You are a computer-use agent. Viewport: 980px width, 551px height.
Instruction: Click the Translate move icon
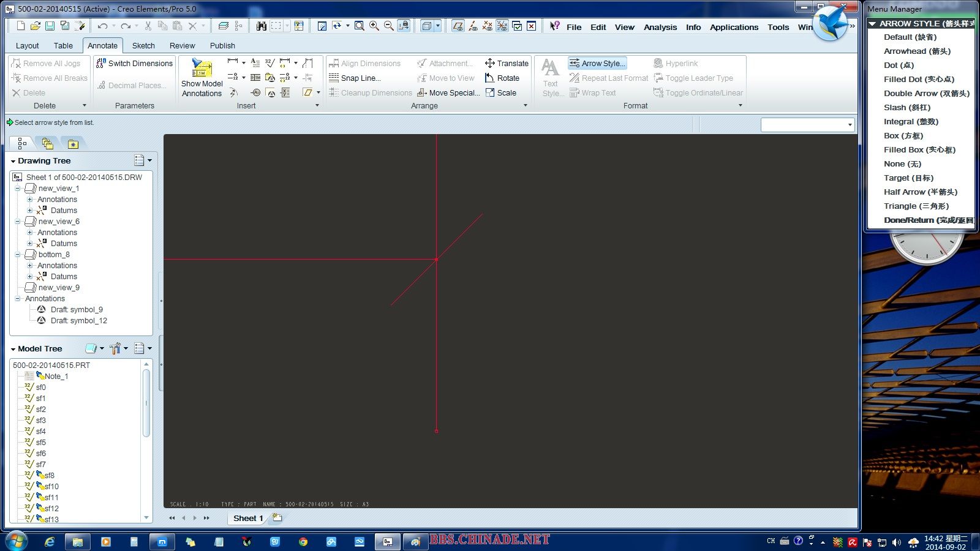point(489,63)
